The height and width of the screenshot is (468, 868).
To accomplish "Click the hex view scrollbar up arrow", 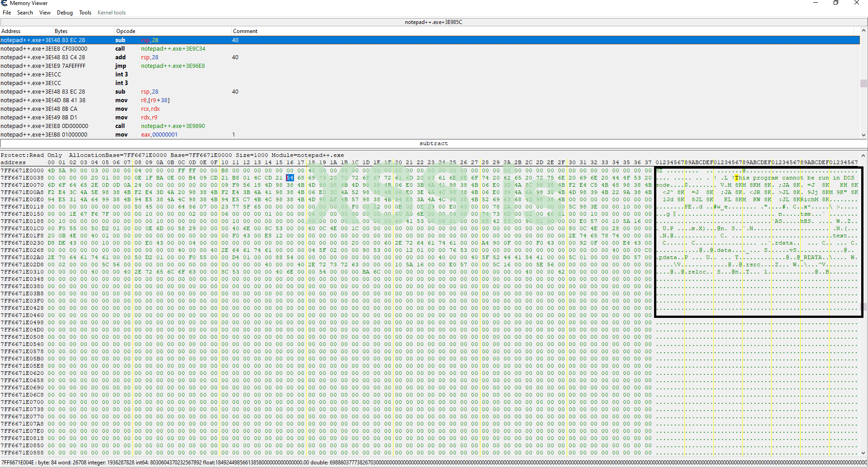I will click(863, 156).
